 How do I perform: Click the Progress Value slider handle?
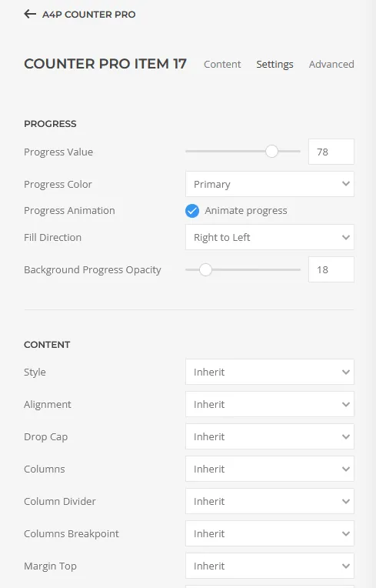[x=271, y=152]
